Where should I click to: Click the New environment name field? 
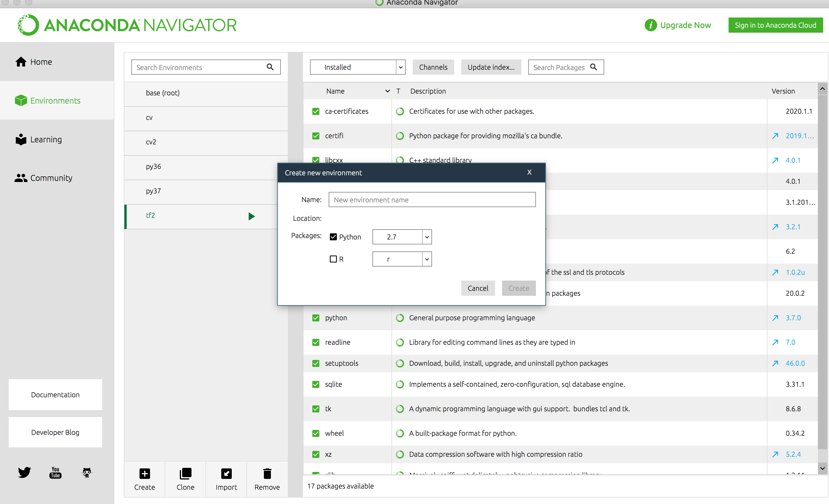(432, 200)
